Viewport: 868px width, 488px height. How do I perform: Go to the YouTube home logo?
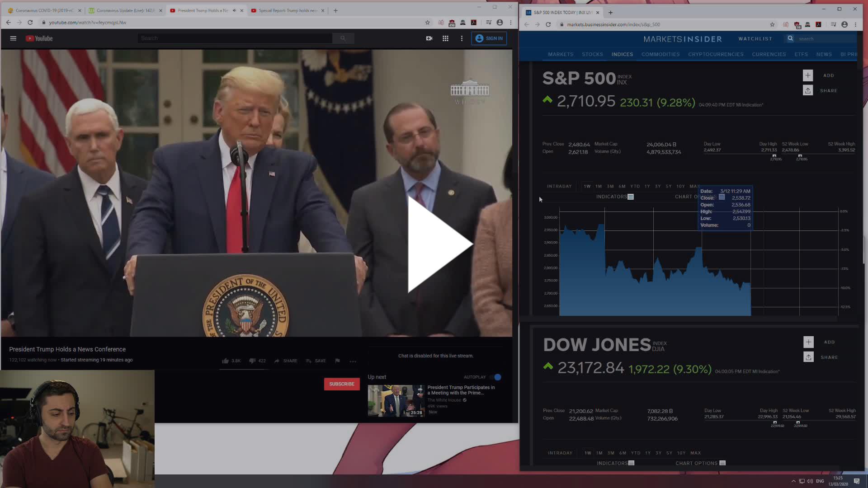39,38
